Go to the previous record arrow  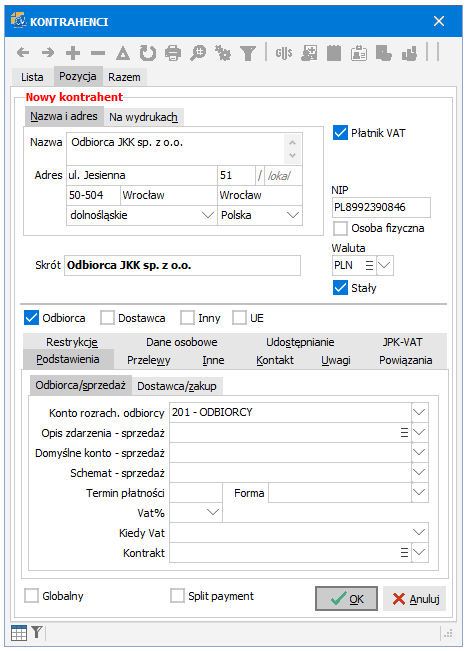23,53
